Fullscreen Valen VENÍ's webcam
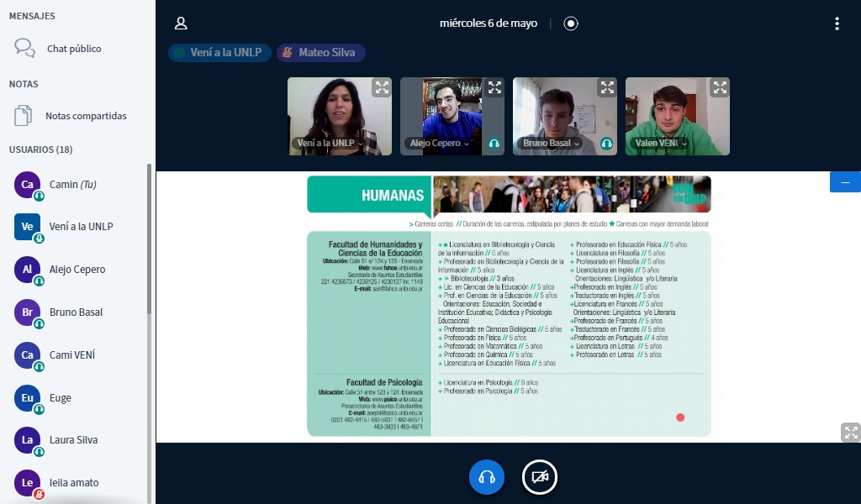 720,87
